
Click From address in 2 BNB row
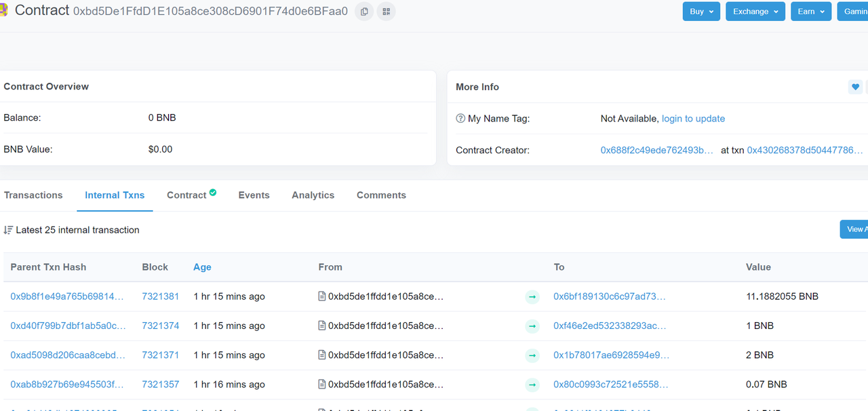pos(386,355)
